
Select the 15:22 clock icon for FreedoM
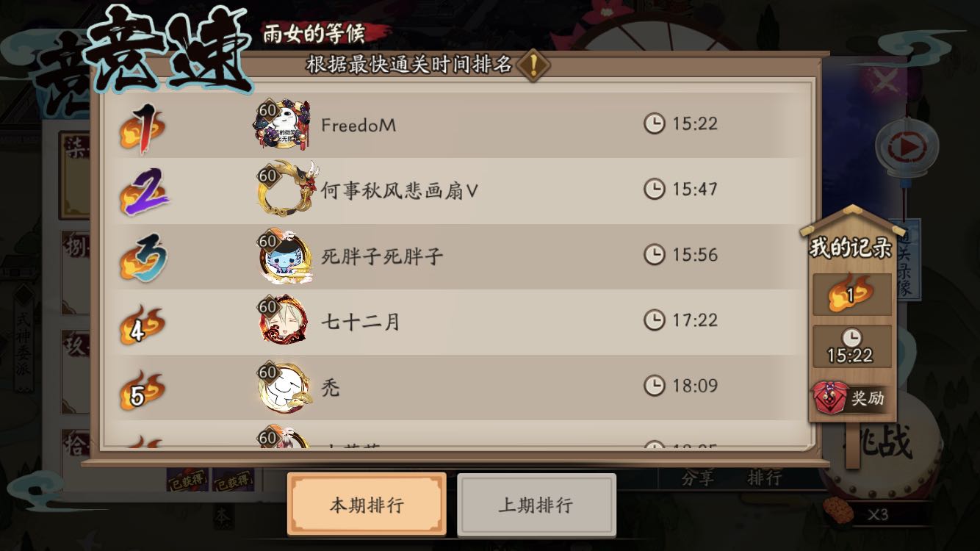click(654, 123)
